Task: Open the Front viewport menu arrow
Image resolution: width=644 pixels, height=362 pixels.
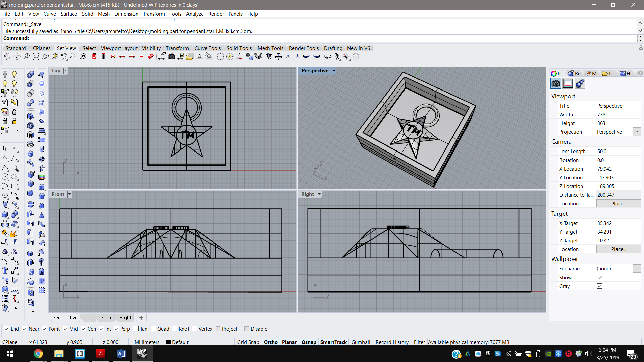Action: (69, 194)
